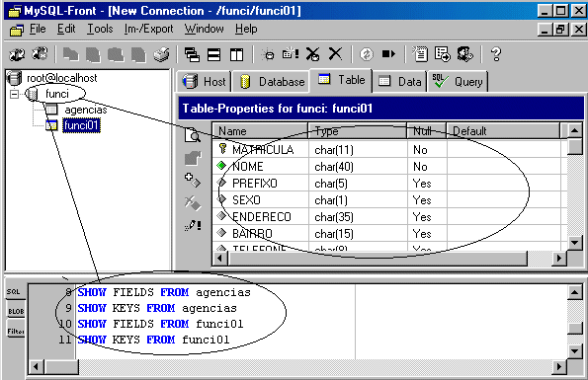Click the sheet-with-arrow toolbar icon
Image resolution: width=588 pixels, height=380 pixels.
click(443, 54)
